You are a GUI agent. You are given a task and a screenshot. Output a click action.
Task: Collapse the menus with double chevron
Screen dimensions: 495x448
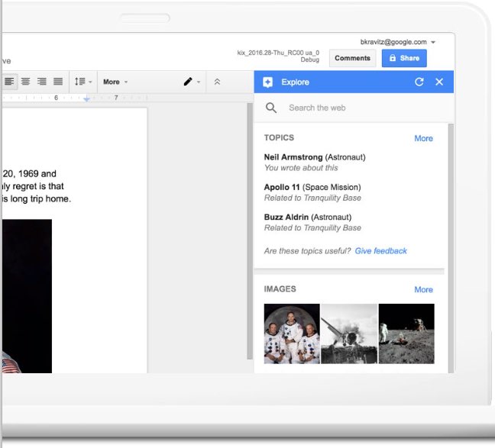(217, 82)
